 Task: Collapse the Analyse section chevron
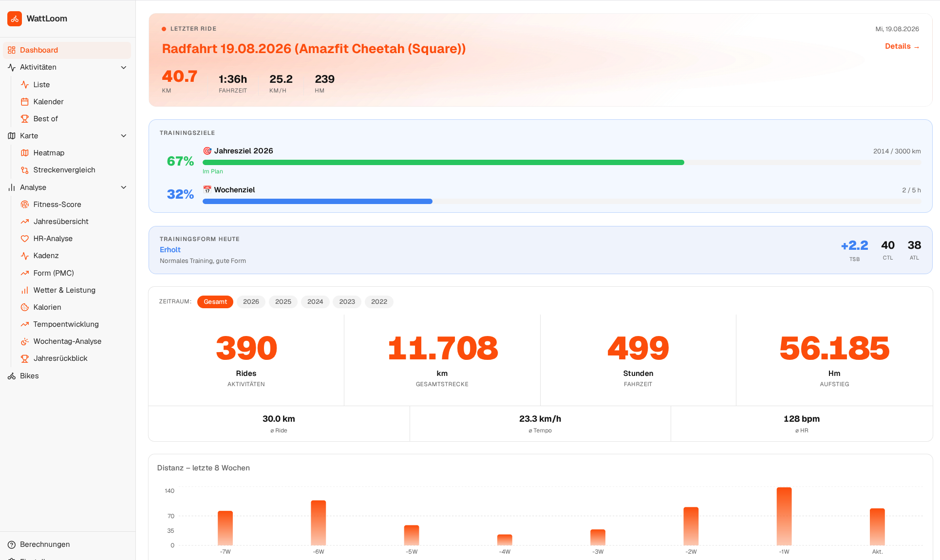point(124,187)
